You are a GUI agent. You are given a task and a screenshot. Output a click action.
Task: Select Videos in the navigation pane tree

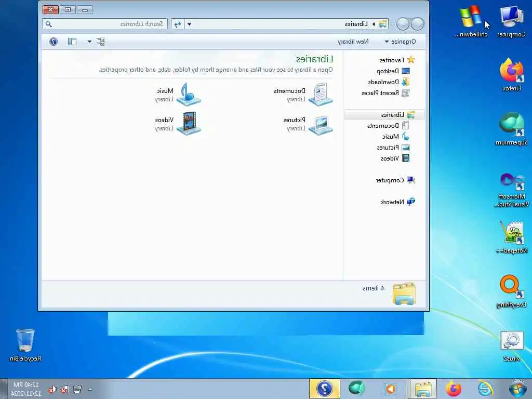point(395,158)
